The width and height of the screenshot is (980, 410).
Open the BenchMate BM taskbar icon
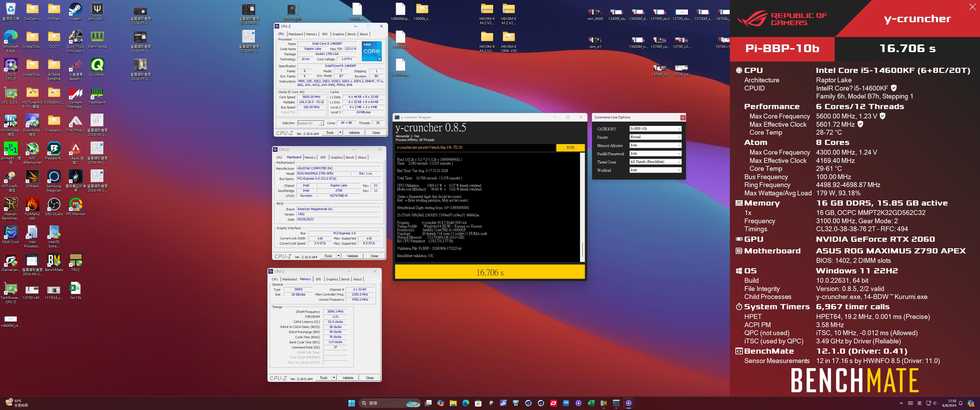pos(603,403)
